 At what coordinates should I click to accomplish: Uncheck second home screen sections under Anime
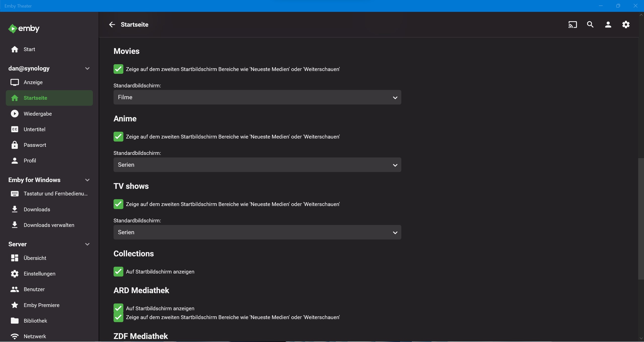[x=118, y=137]
